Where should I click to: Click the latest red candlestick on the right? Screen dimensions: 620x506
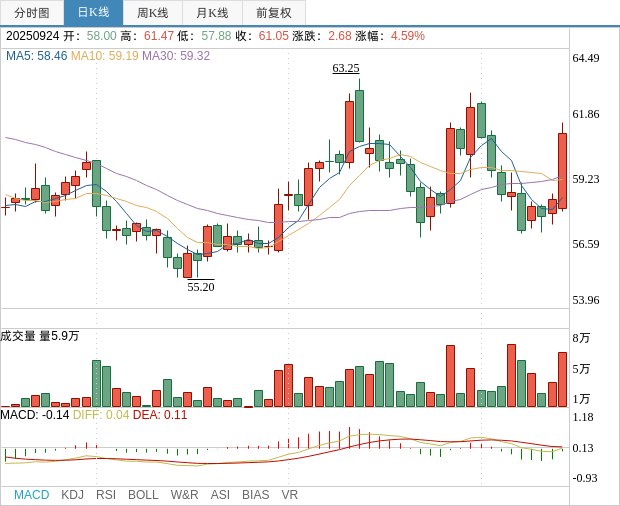(562, 171)
